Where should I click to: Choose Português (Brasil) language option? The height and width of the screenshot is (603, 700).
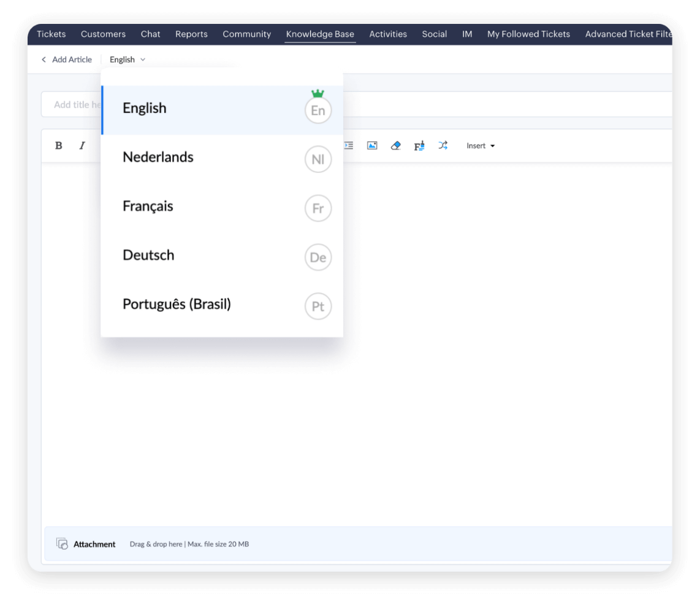[x=177, y=305]
